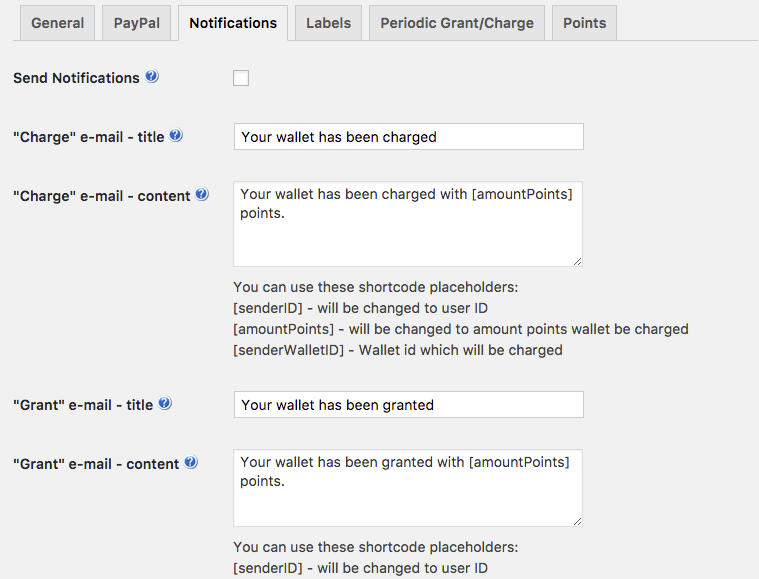
Task: Click the Send Notifications label text
Action: click(x=76, y=78)
